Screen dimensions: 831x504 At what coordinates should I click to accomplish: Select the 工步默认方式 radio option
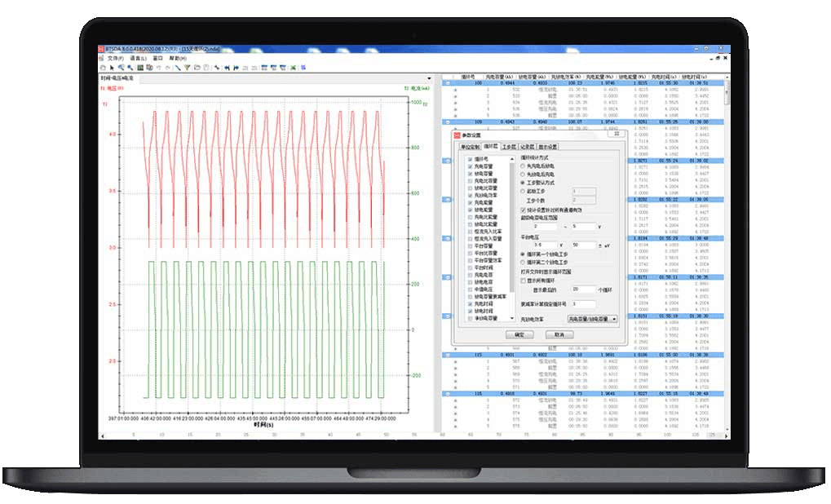523,183
